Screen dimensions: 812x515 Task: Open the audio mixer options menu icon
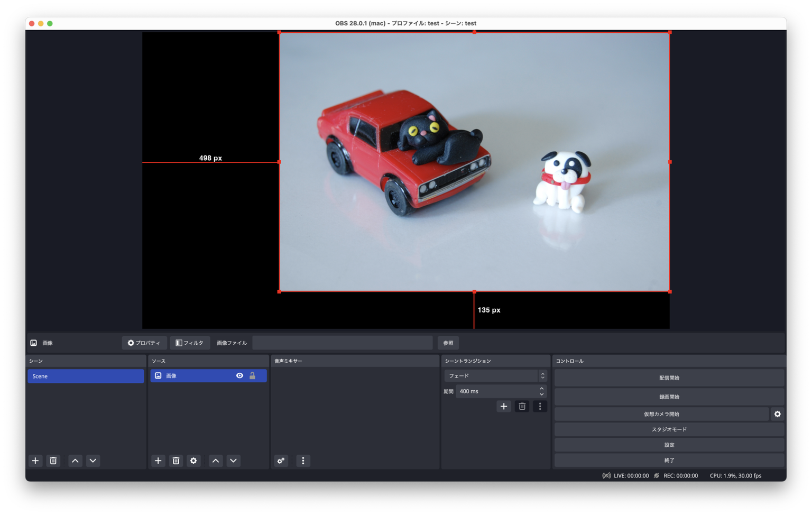(x=302, y=461)
